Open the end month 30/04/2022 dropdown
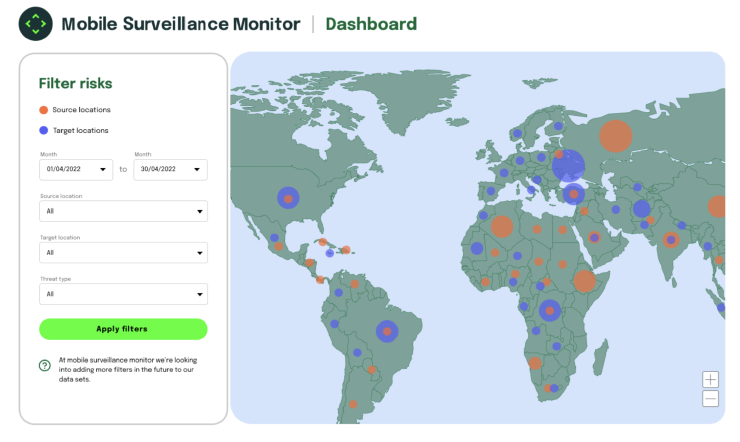 170,170
